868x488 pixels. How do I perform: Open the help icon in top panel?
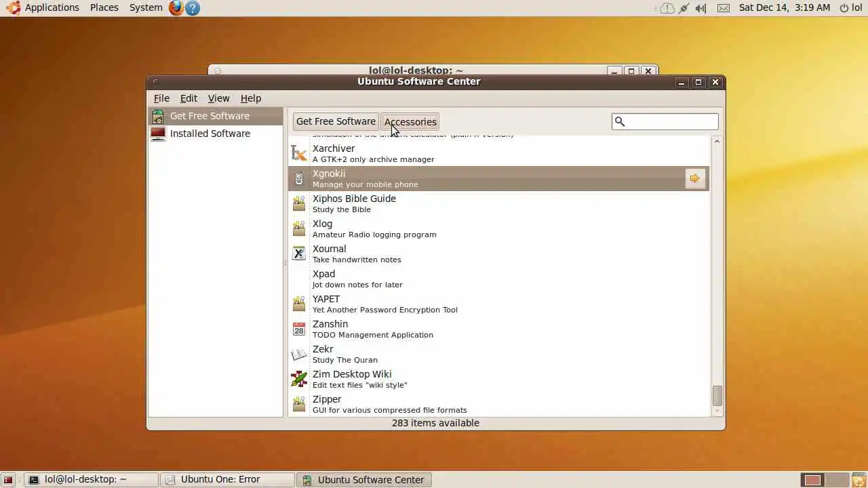pos(193,8)
